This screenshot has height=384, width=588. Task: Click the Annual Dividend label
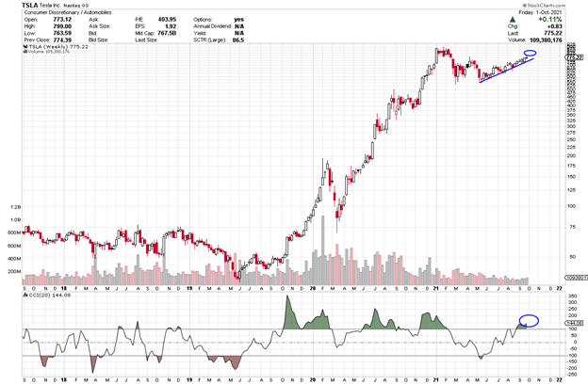(x=213, y=26)
